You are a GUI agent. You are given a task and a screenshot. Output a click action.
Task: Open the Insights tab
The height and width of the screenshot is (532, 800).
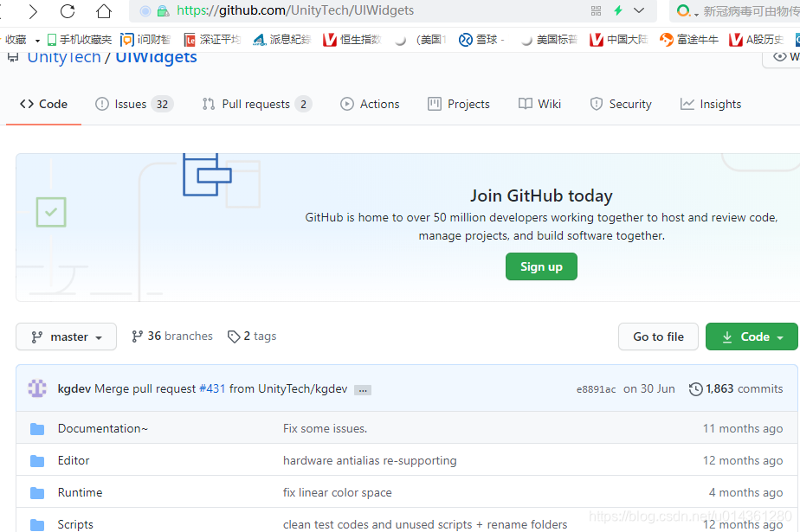(x=711, y=104)
